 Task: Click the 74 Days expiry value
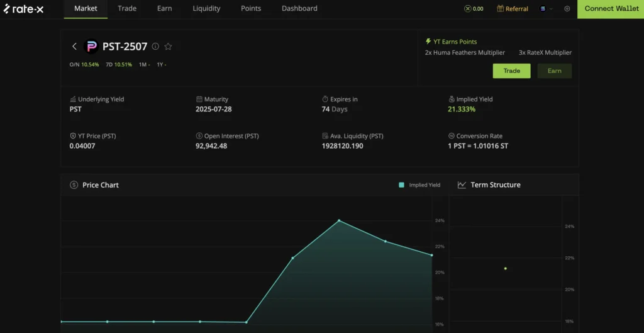tap(335, 110)
